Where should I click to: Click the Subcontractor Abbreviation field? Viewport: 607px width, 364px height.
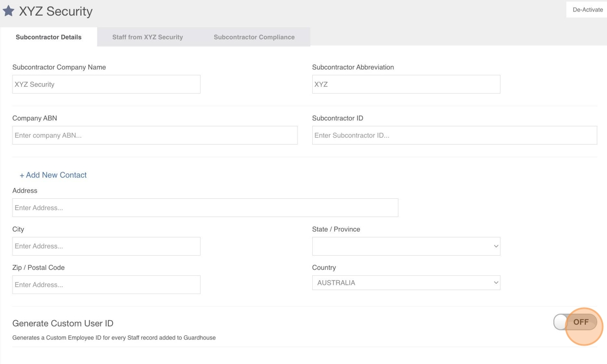click(406, 84)
